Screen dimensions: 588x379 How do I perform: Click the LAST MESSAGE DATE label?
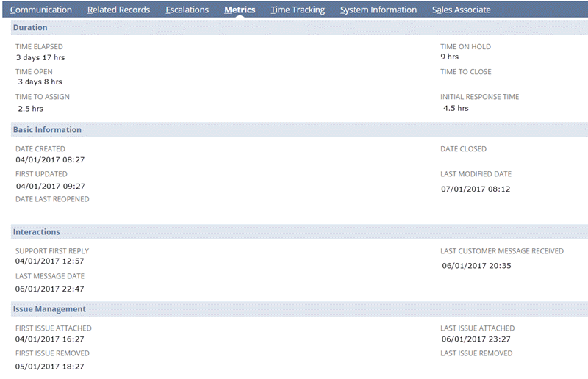pos(50,276)
